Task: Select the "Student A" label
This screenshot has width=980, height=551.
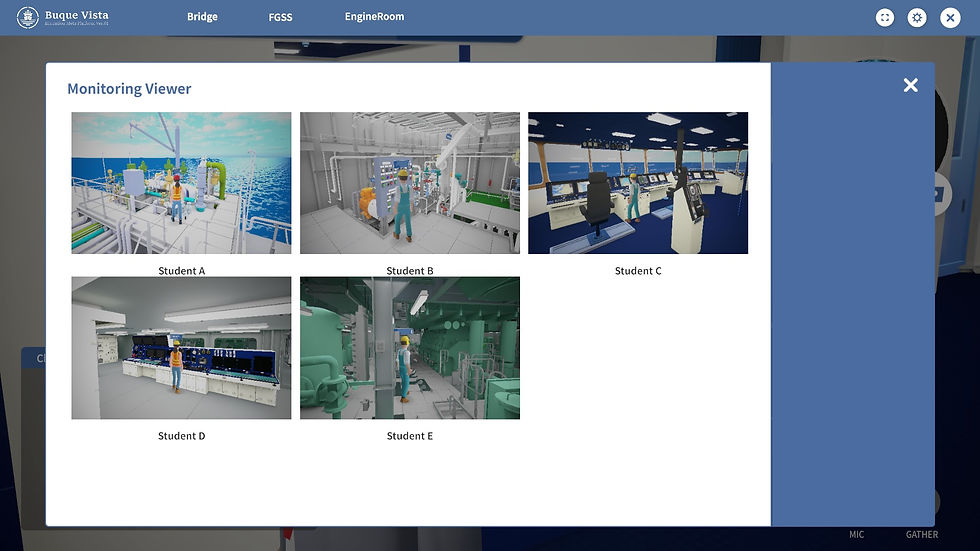Action: pos(181,271)
